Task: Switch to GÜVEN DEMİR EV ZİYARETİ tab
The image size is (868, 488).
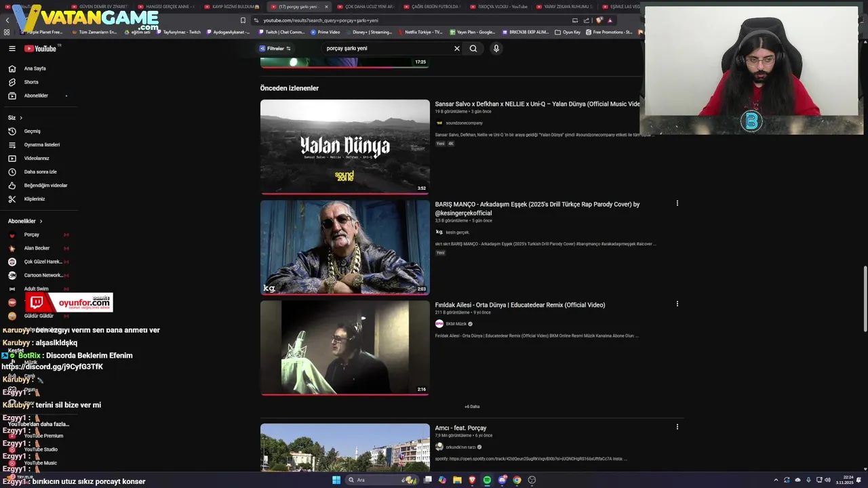Action: pyautogui.click(x=98, y=7)
